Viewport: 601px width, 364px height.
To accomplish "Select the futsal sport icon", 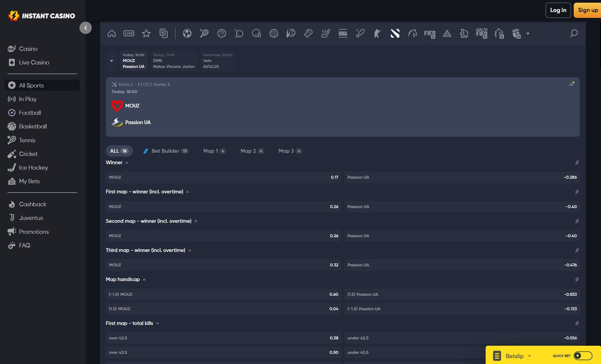I will click(291, 33).
